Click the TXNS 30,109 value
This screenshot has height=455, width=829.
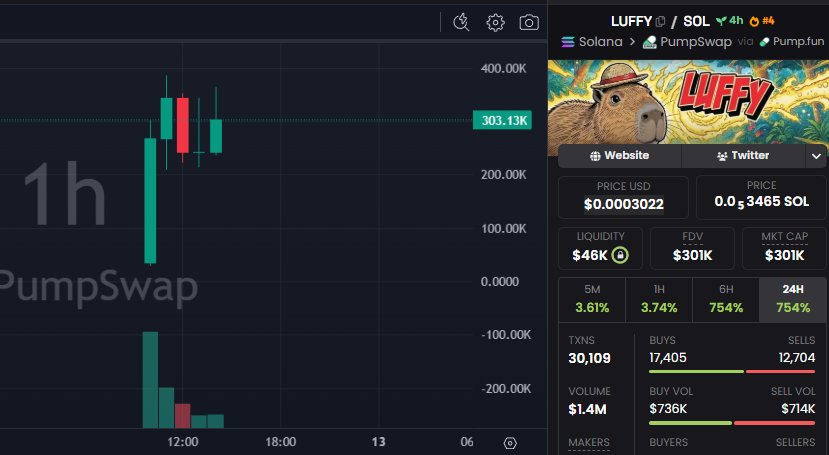point(589,358)
